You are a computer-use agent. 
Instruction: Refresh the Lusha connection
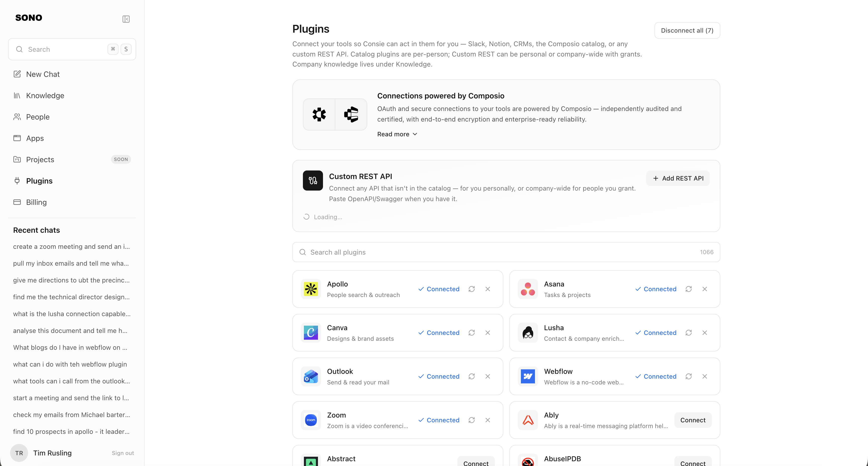click(688, 333)
